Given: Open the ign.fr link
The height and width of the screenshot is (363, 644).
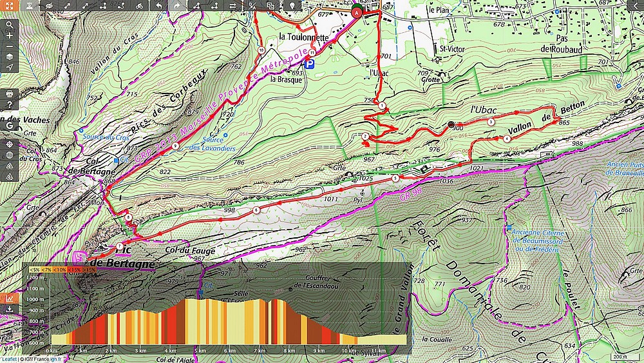Looking at the screenshot, I should click(x=56, y=359).
